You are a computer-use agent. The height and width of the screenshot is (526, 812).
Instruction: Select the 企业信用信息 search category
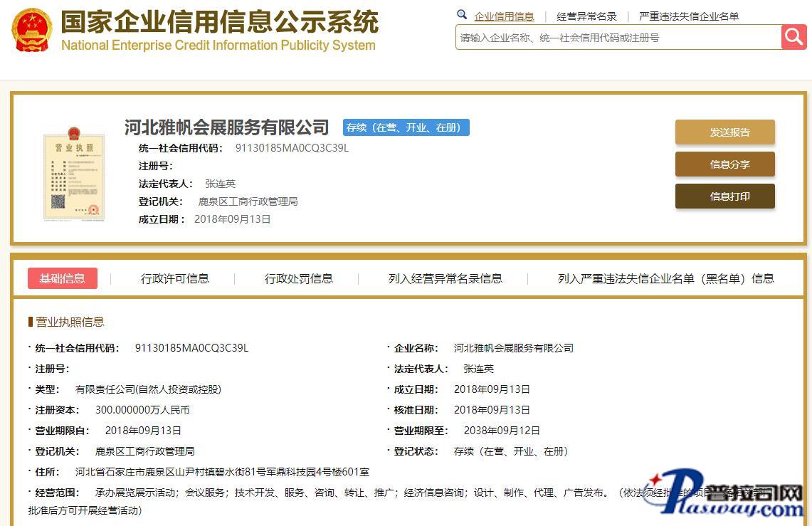(504, 16)
